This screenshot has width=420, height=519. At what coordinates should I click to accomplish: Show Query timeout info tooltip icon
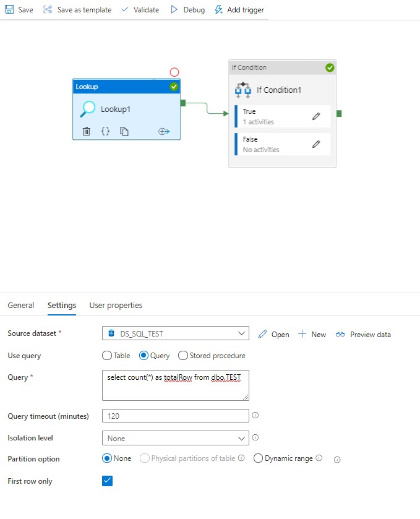coord(255,415)
